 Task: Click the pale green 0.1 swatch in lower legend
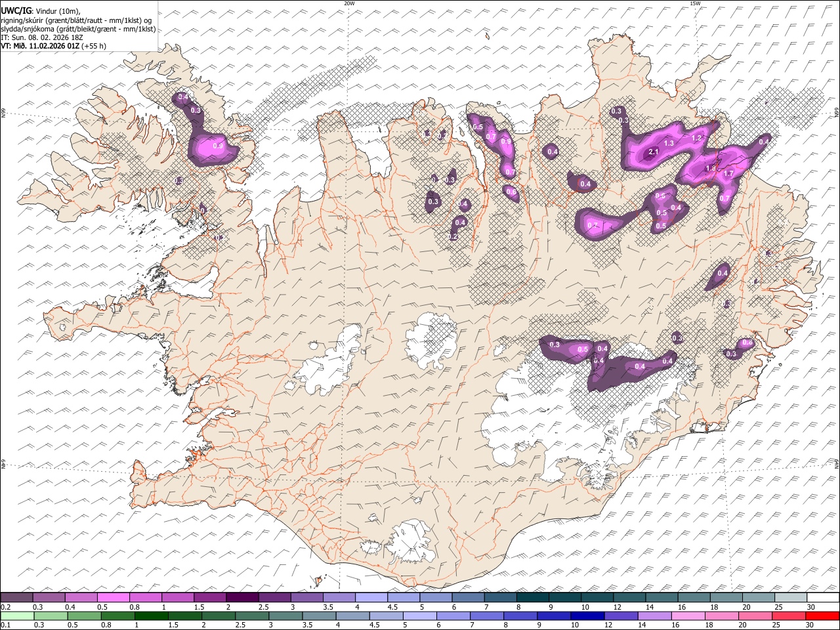coord(17,616)
